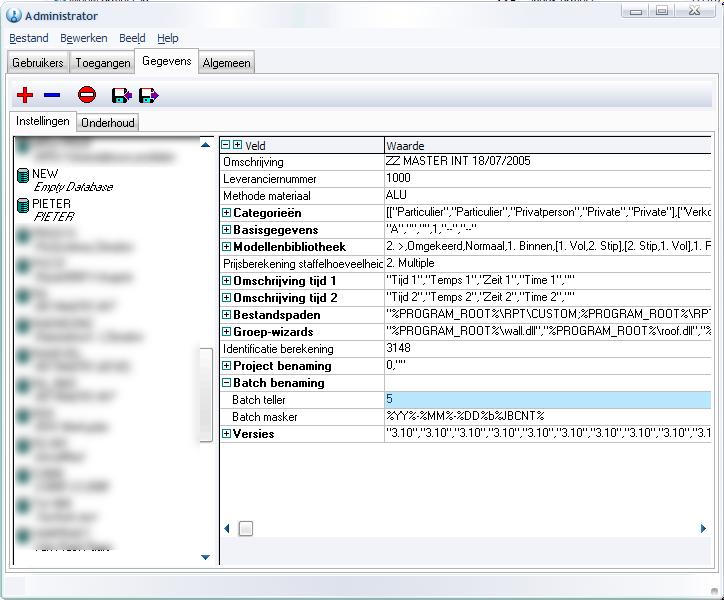Image resolution: width=724 pixels, height=600 pixels.
Task: Click the database list scrollbar thumb
Action: coord(206,395)
